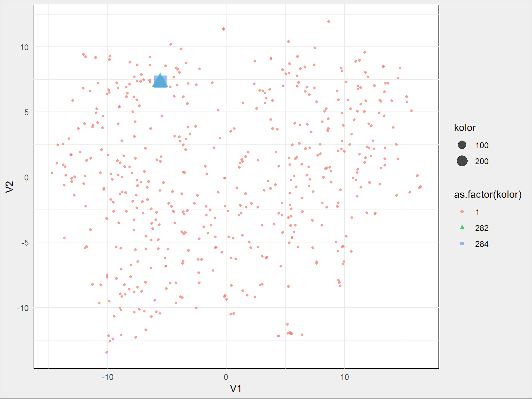Click the legend label 284
Screen dimensions: 532x399
[482, 244]
